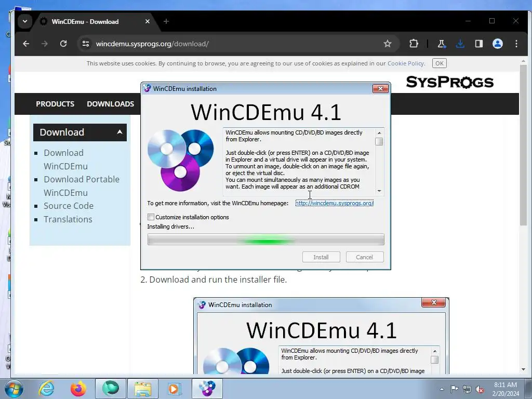
Task: Cancel the WinCDEmu installation
Action: [364, 257]
